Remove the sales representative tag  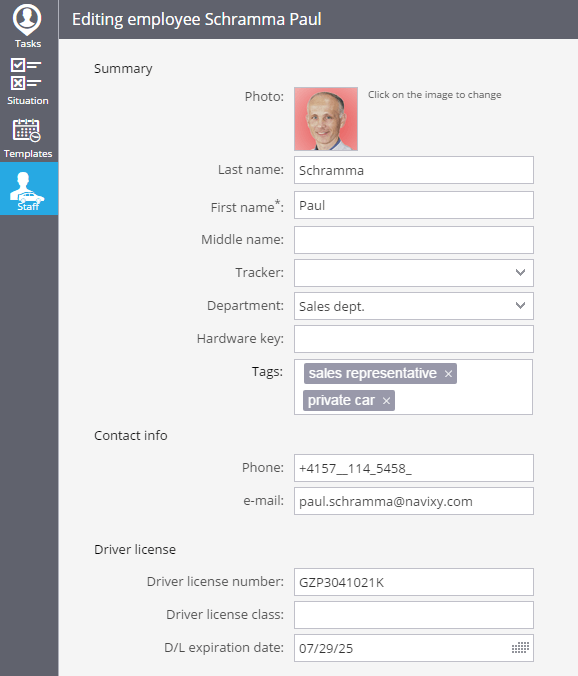(x=448, y=374)
